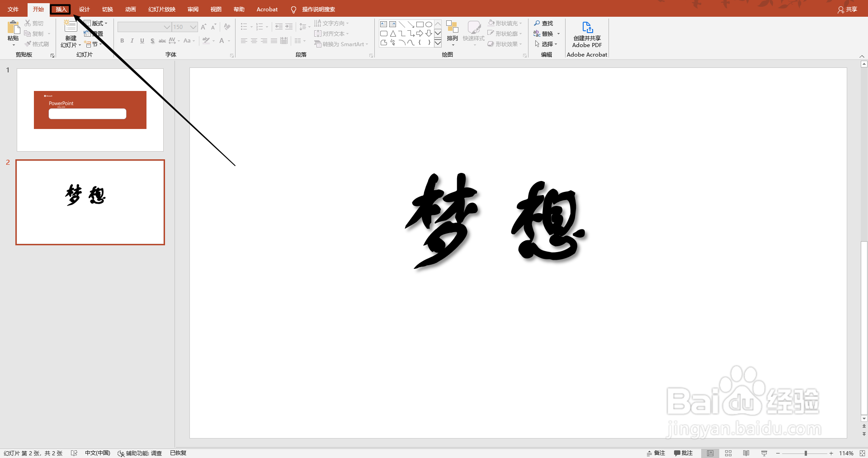The height and width of the screenshot is (458, 868).
Task: Create and share Adobe PDF
Action: (x=586, y=33)
